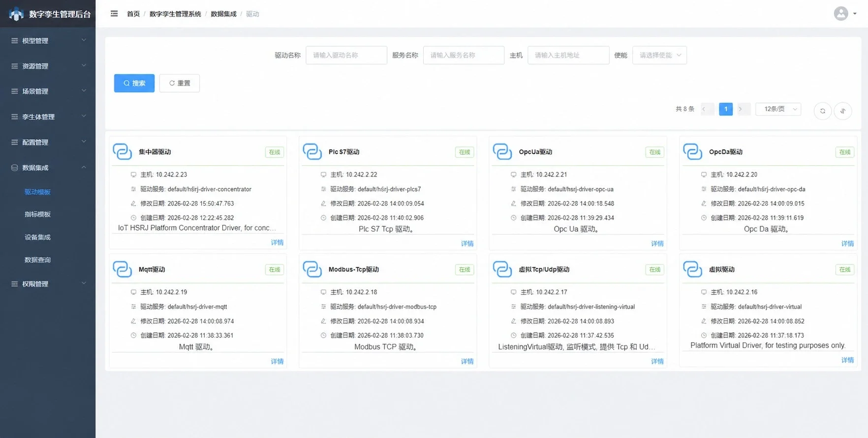Click the column toggle icon at far right
Image resolution: width=868 pixels, height=438 pixels.
click(842, 111)
